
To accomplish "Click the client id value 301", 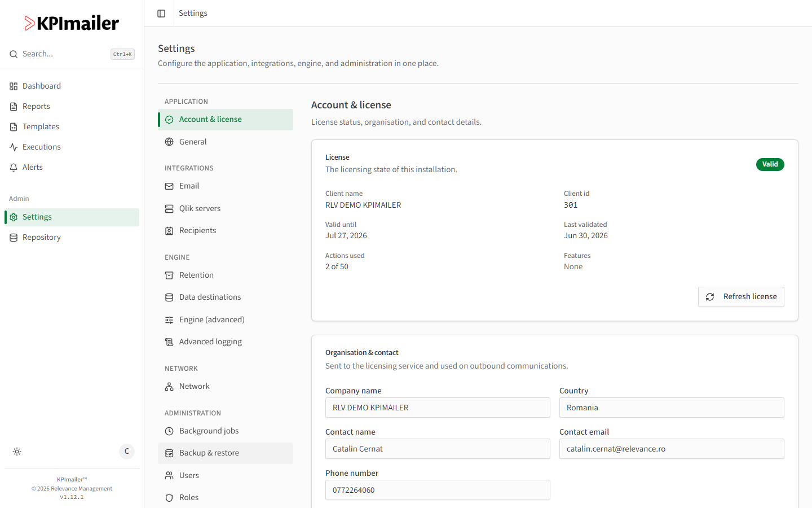I will pyautogui.click(x=571, y=205).
